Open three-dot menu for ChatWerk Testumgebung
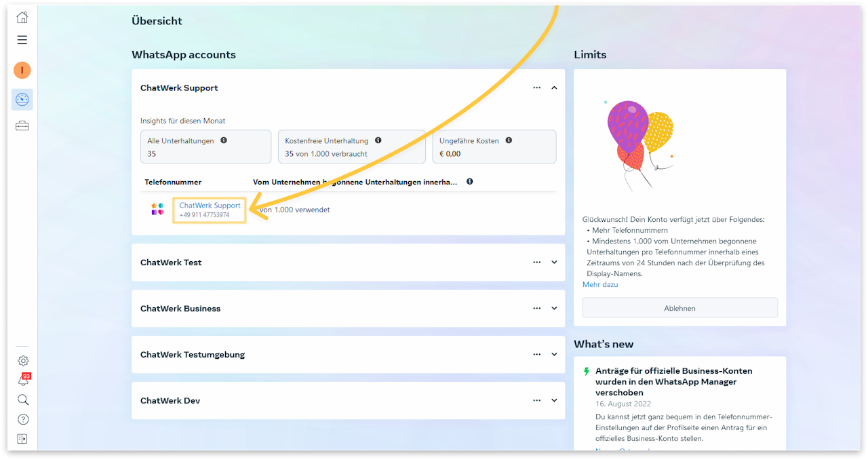 [x=537, y=354]
